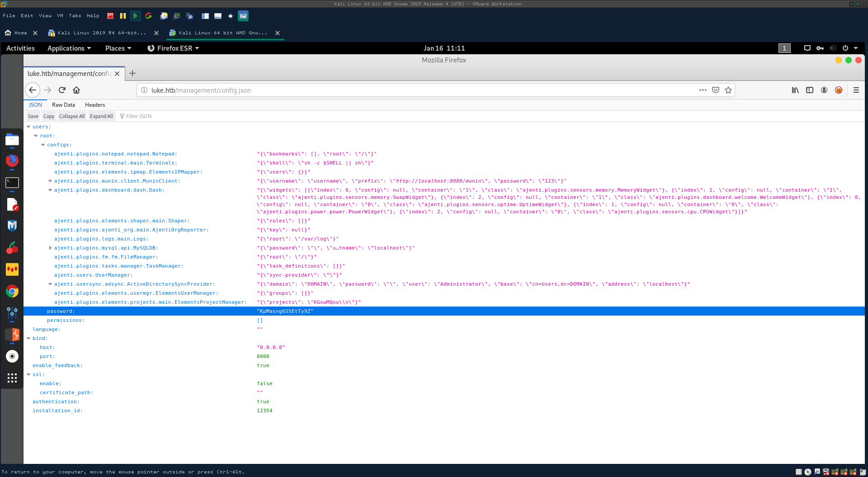Image resolution: width=868 pixels, height=477 pixels.
Task: Click the Save to Pocket icon
Action: pos(716,90)
